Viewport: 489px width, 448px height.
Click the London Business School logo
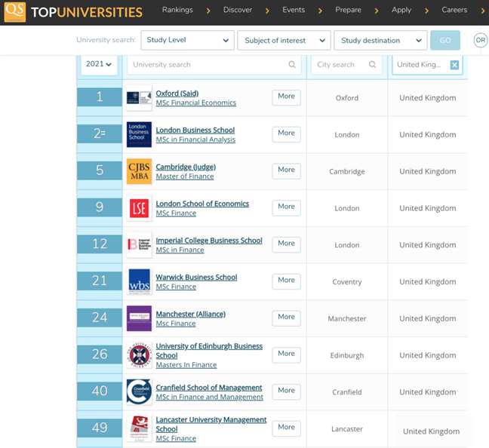(139, 134)
